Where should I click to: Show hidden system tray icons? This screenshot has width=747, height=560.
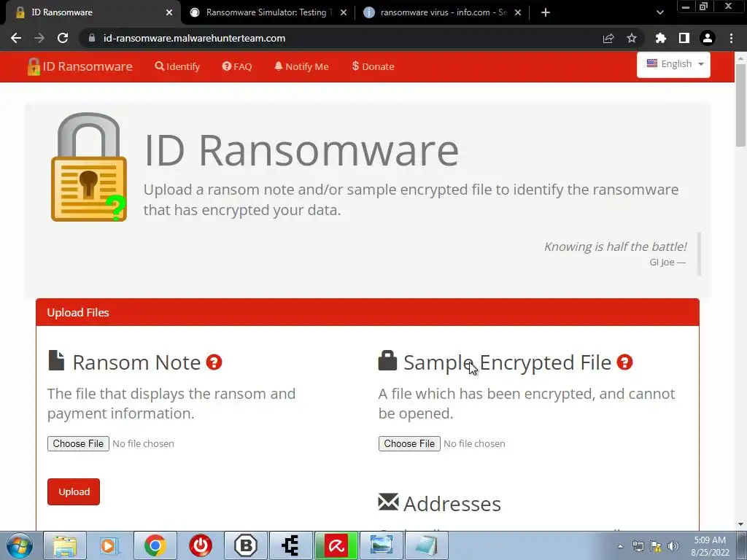620,546
